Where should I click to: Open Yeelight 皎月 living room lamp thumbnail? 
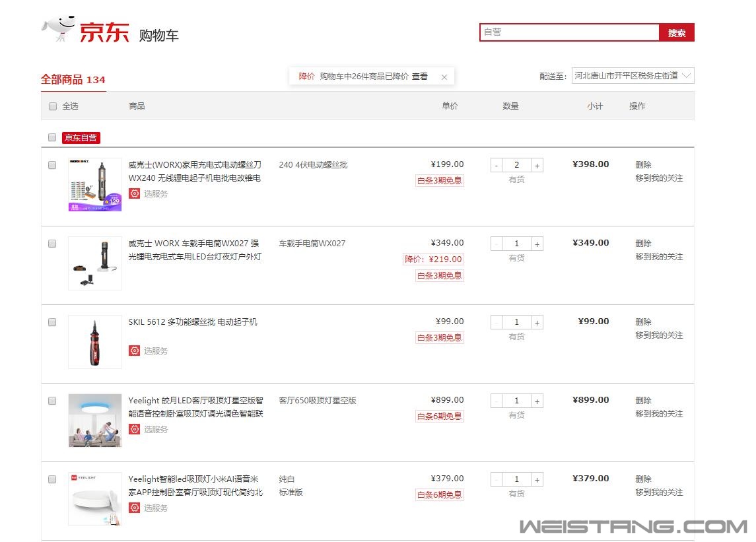tap(95, 421)
